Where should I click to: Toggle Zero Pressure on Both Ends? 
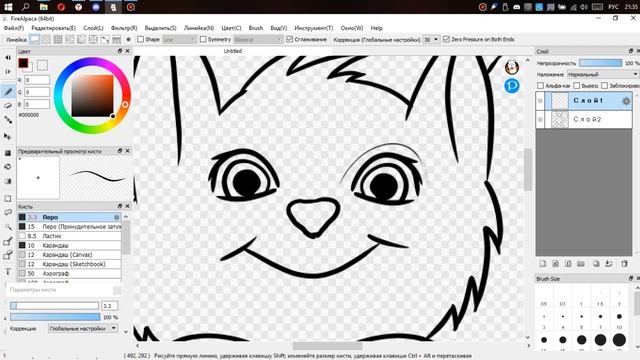(446, 40)
